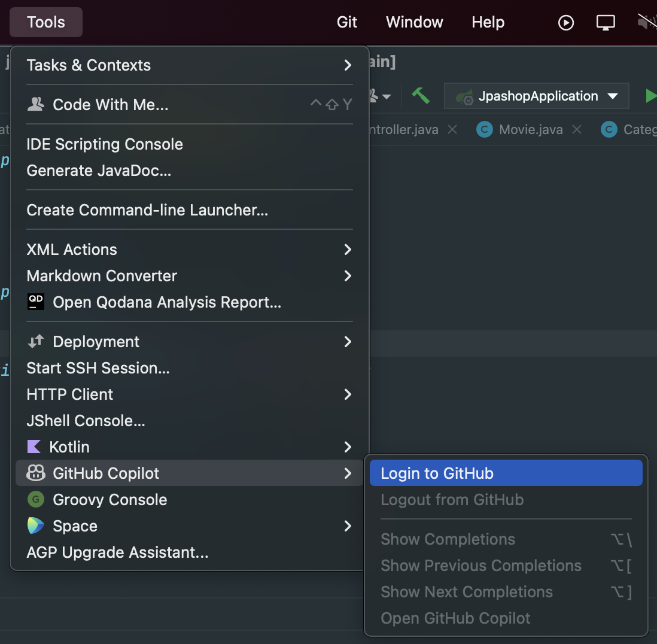Select Generate JavaDoc menu item
The image size is (657, 644).
point(189,171)
